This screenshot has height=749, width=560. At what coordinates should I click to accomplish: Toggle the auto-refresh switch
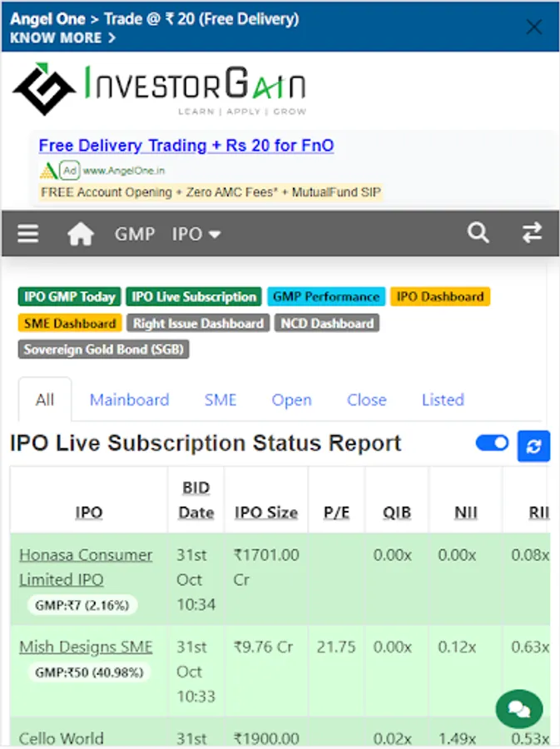(493, 444)
